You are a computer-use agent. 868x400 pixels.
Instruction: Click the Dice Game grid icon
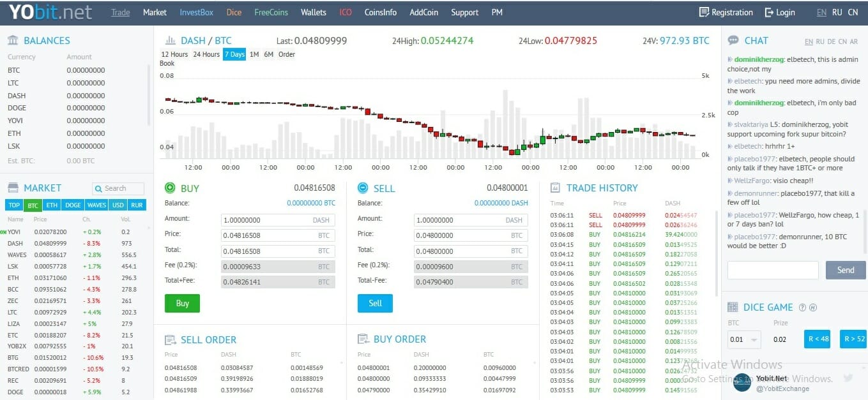[x=733, y=307]
